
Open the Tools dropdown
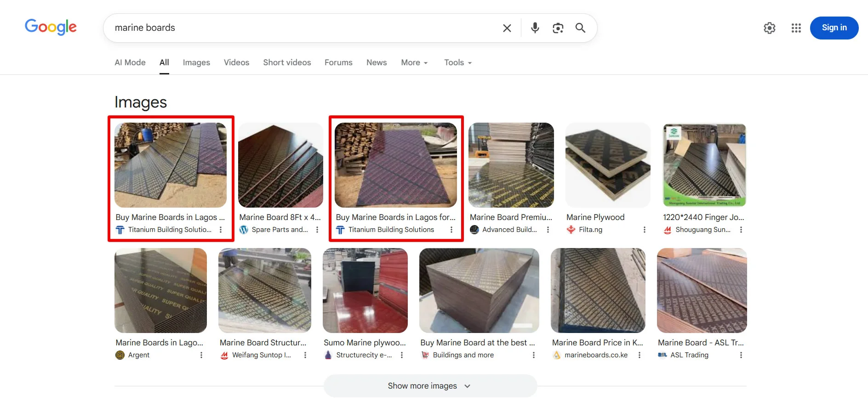[457, 62]
